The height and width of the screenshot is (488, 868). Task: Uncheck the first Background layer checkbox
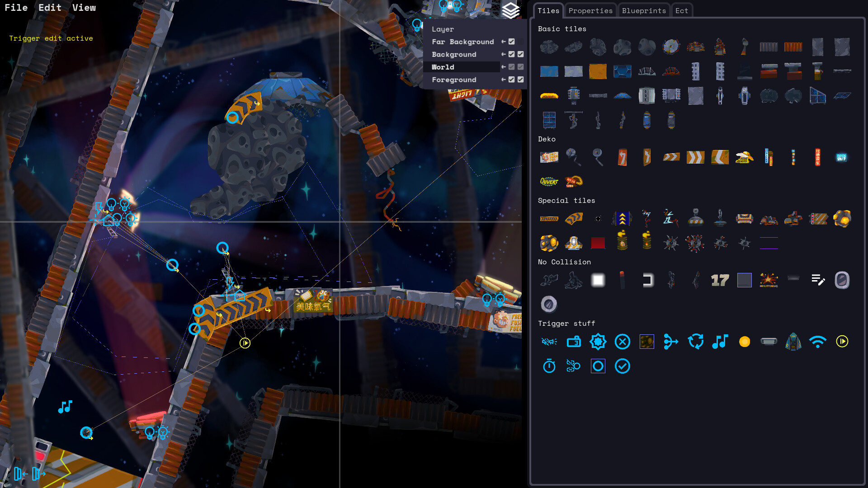coord(511,54)
